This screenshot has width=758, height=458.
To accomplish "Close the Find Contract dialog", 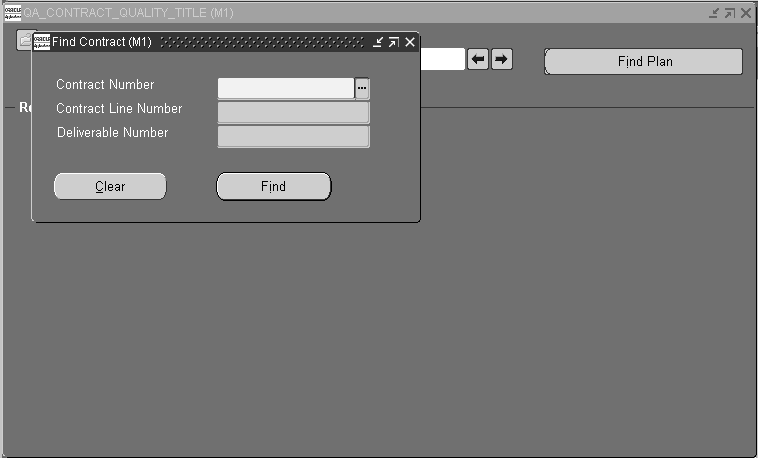I will tap(410, 42).
